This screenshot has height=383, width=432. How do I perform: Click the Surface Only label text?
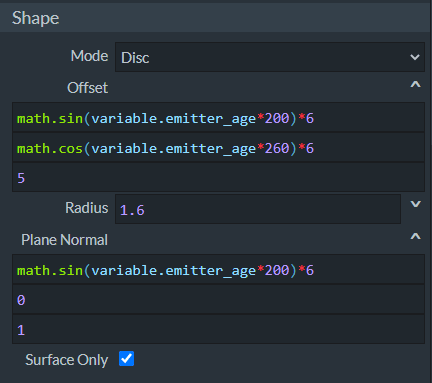67,360
